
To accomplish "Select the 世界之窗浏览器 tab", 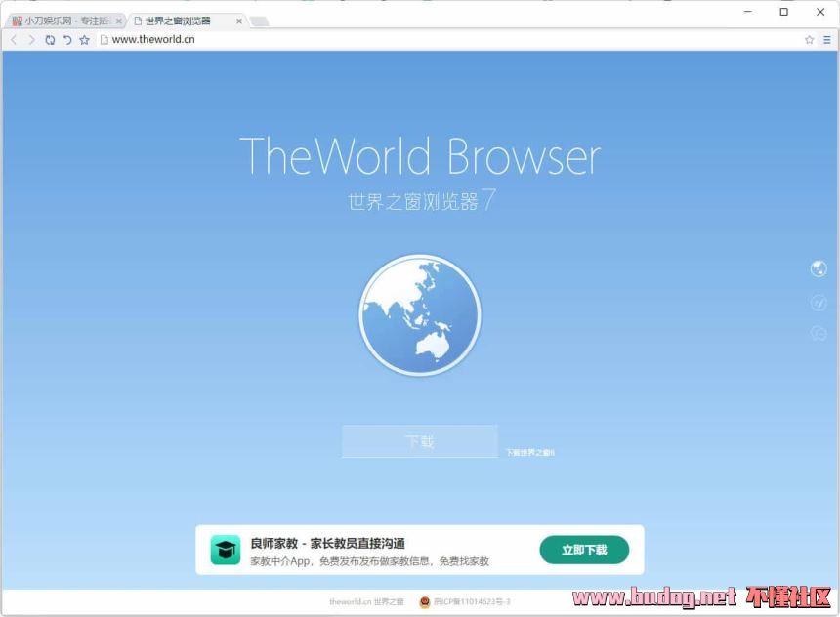I will (186, 21).
